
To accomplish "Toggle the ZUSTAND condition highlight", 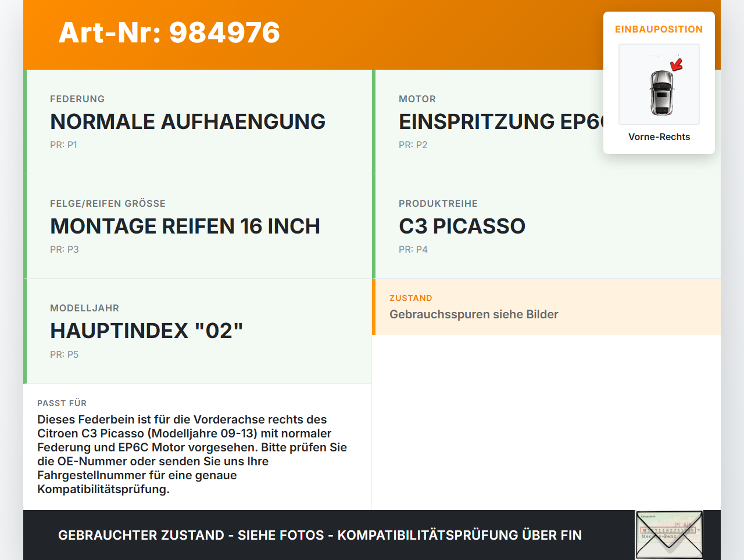I will (546, 307).
